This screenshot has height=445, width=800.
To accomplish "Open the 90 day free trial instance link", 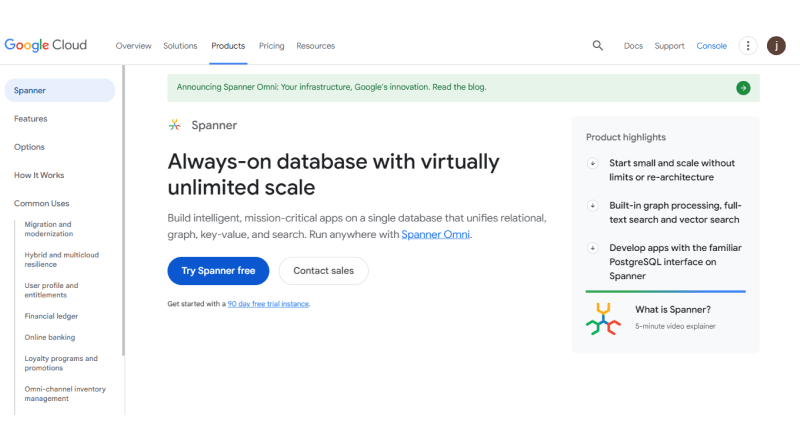I will tap(268, 304).
